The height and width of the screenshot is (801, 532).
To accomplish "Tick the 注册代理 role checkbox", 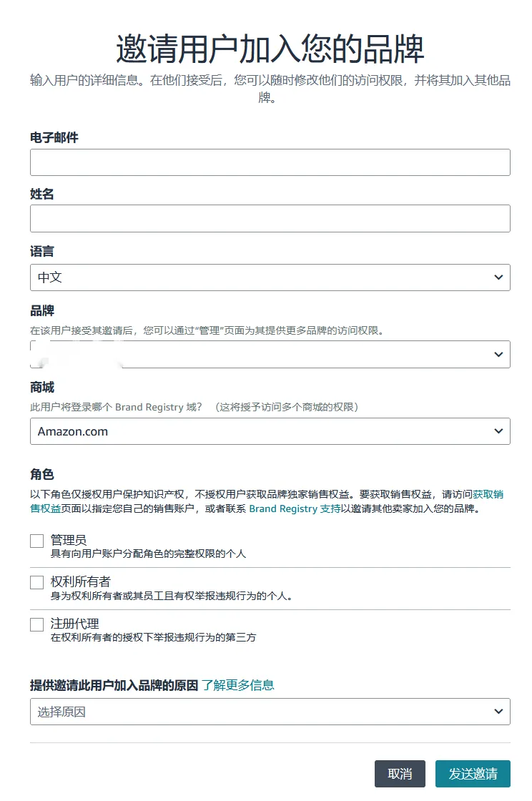I will [x=37, y=625].
